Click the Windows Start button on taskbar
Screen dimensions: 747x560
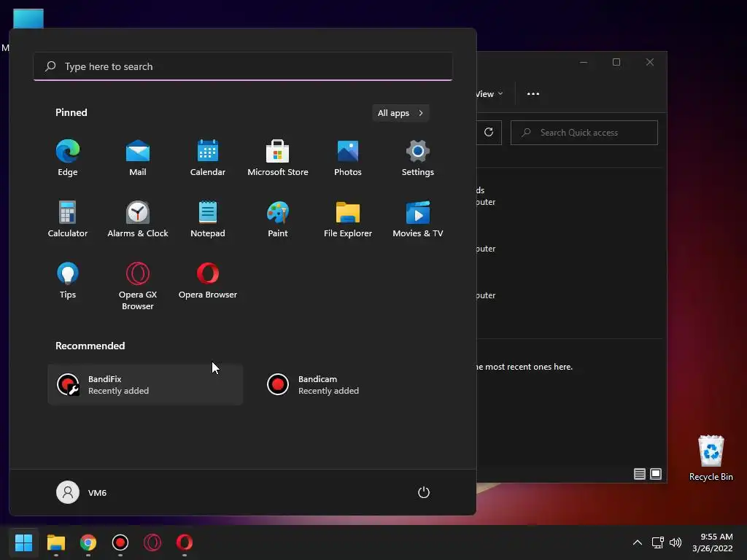23,542
